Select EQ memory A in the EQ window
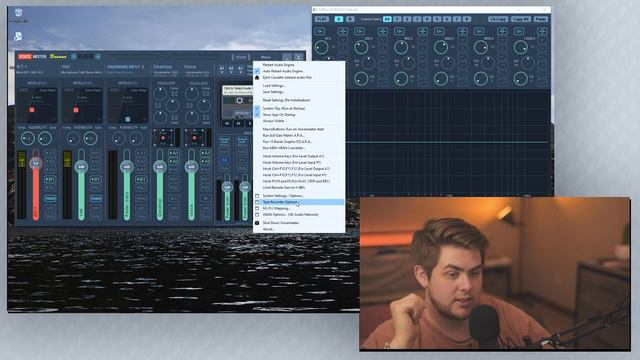The height and width of the screenshot is (360, 640). tap(339, 19)
